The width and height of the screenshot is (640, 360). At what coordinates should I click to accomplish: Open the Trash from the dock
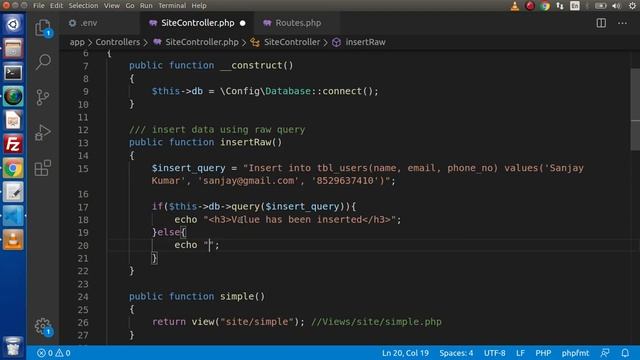coord(13,347)
